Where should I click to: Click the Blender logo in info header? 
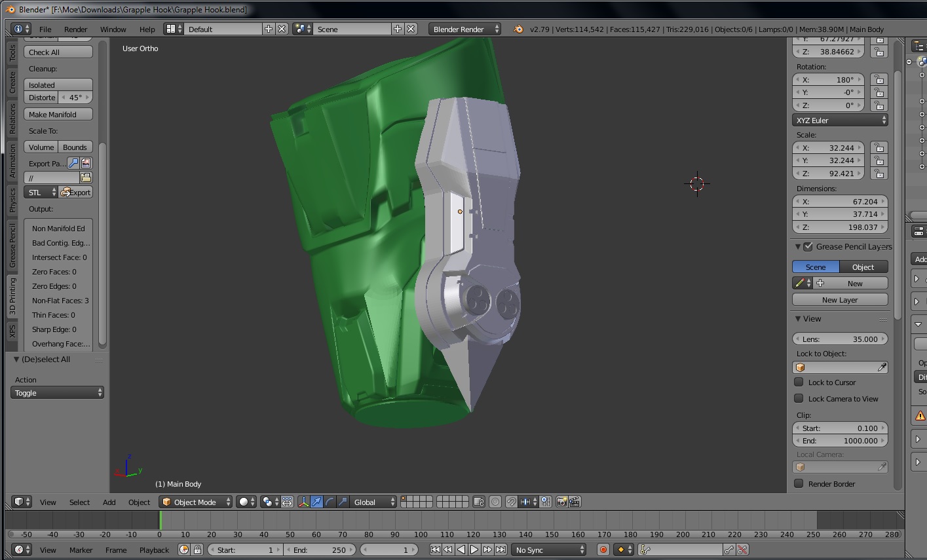point(518,29)
